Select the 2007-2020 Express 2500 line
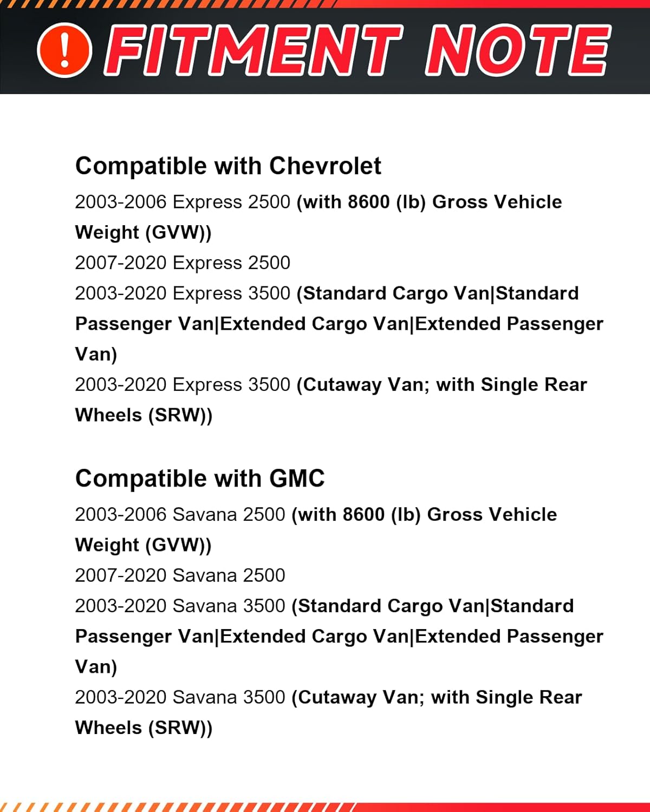 click(183, 263)
